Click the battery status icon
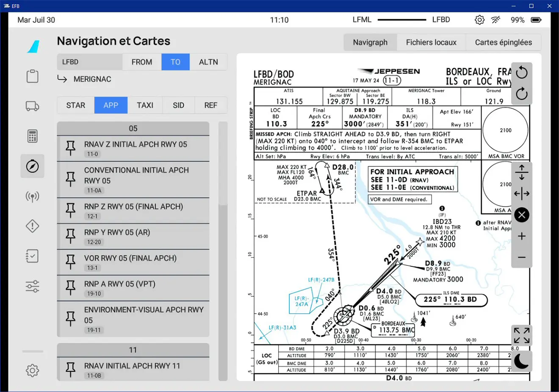This screenshot has width=559, height=392. click(536, 20)
